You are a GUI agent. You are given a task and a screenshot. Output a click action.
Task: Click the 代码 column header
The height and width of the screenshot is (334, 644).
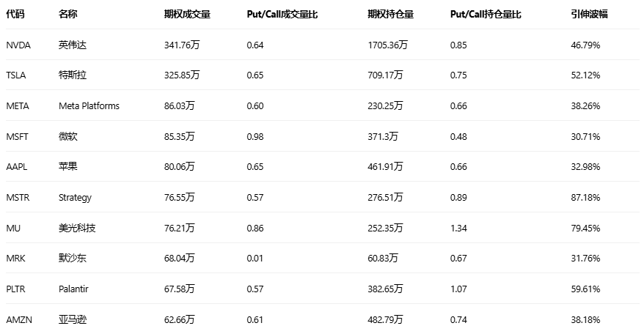(x=15, y=15)
